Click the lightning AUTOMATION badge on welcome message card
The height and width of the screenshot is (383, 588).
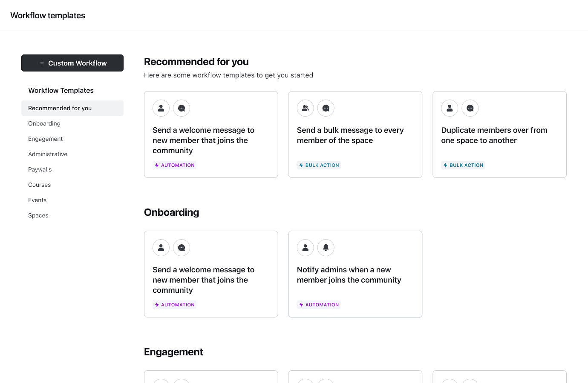174,165
